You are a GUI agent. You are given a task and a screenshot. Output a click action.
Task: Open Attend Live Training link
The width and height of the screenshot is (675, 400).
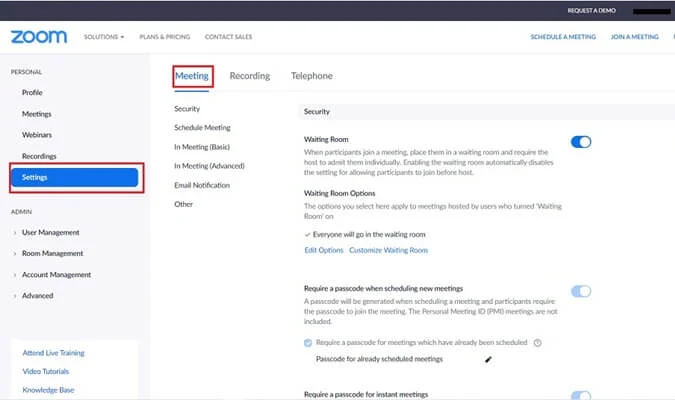coord(53,353)
